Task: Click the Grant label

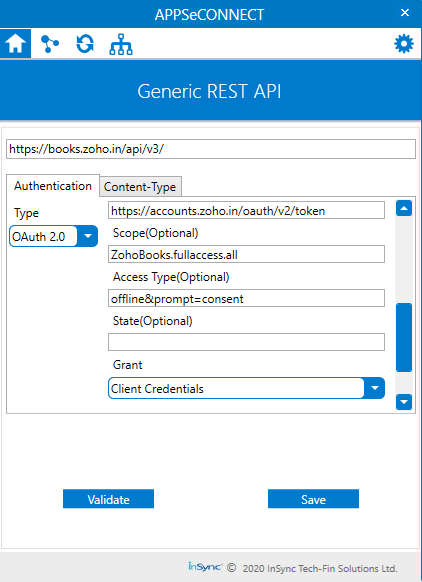Action: click(x=128, y=365)
